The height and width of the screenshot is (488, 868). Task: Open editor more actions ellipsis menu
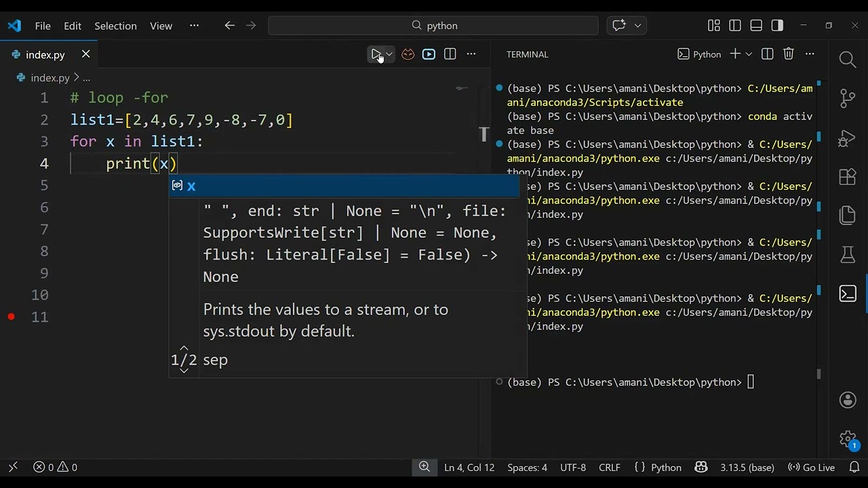(471, 54)
